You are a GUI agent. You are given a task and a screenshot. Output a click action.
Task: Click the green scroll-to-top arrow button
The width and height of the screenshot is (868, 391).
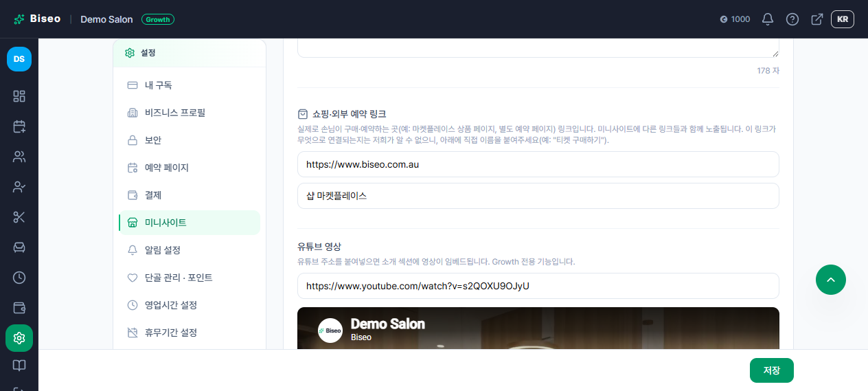click(831, 280)
